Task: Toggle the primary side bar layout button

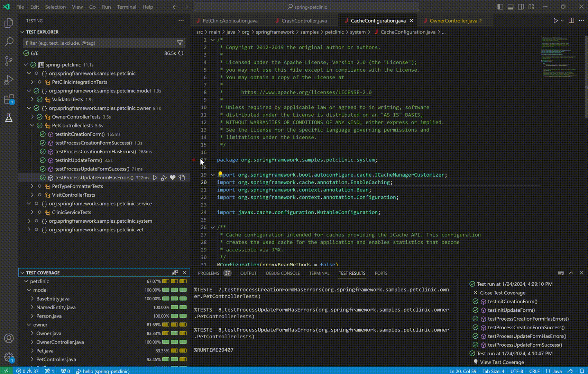Action: 500,7
